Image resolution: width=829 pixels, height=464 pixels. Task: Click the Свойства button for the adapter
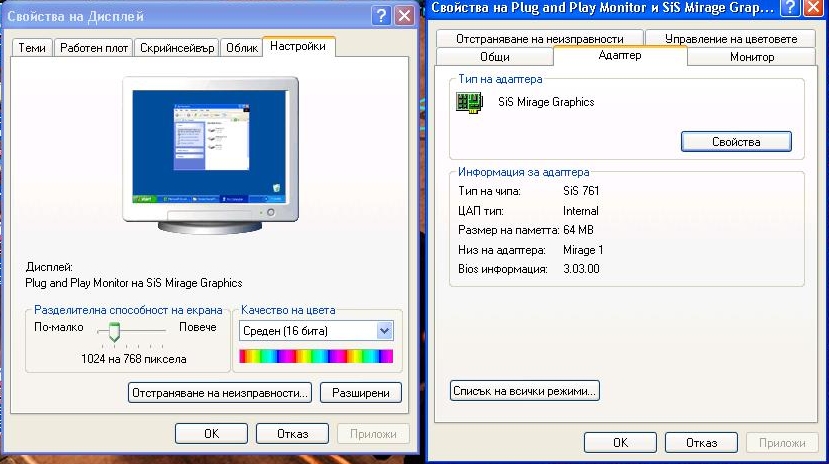(x=736, y=142)
